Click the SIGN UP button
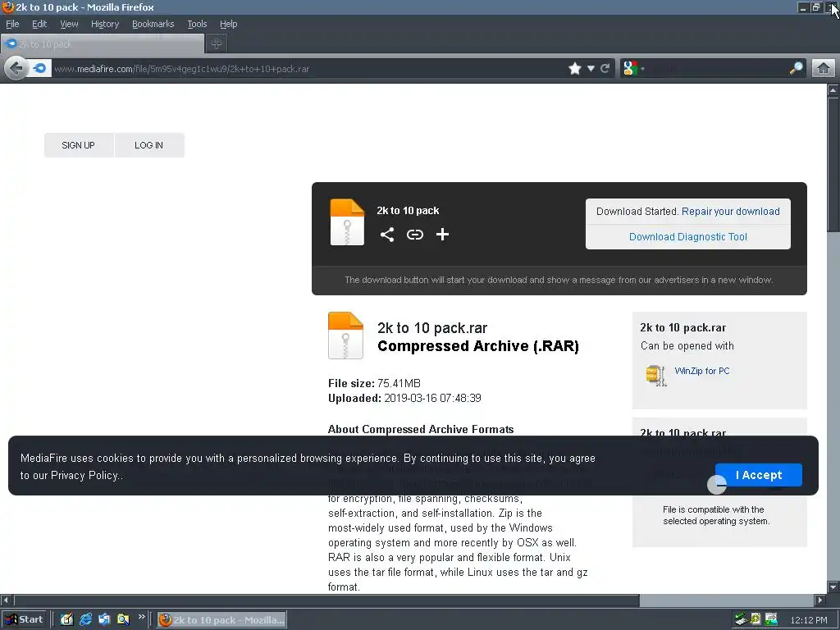The width and height of the screenshot is (840, 630). coord(79,145)
